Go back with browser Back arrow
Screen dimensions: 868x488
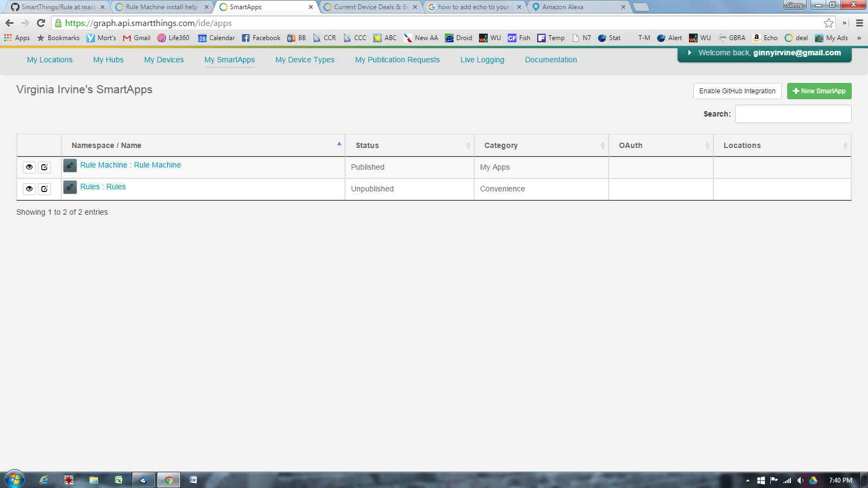click(9, 23)
